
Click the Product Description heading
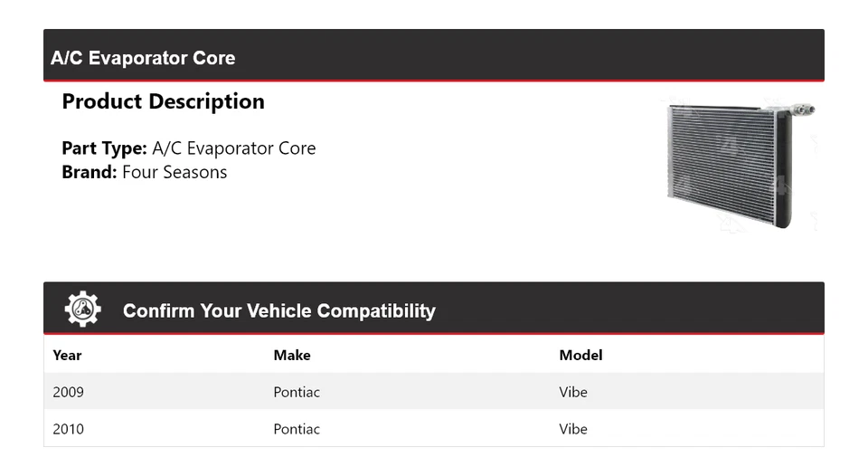(x=163, y=101)
